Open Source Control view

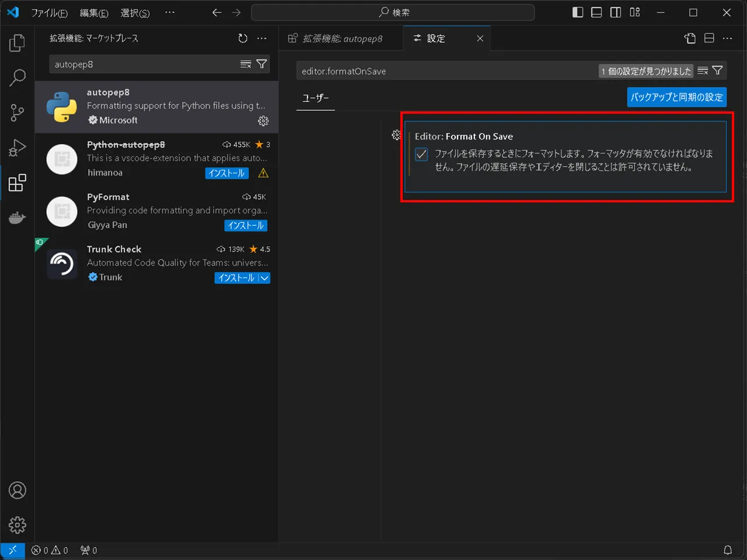18,113
